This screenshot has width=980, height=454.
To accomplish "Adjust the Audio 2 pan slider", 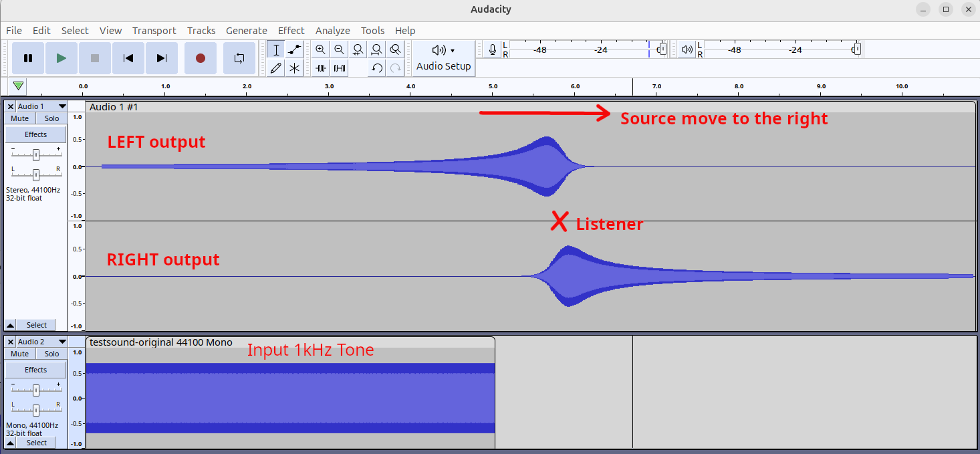I will [x=36, y=410].
